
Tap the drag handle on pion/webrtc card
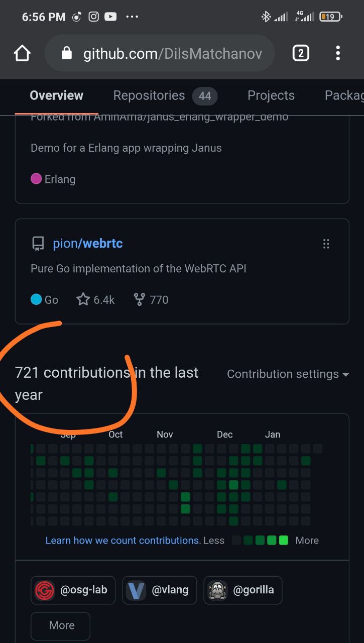point(326,244)
